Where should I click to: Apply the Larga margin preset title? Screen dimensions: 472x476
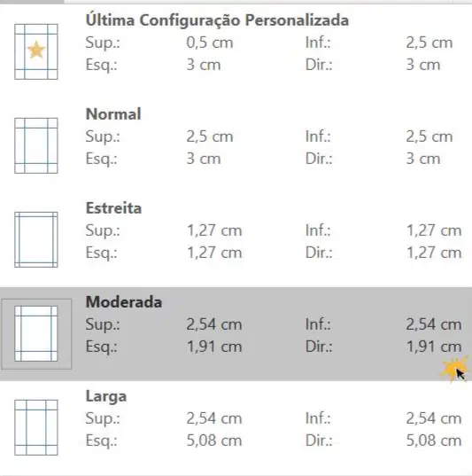[x=106, y=396]
